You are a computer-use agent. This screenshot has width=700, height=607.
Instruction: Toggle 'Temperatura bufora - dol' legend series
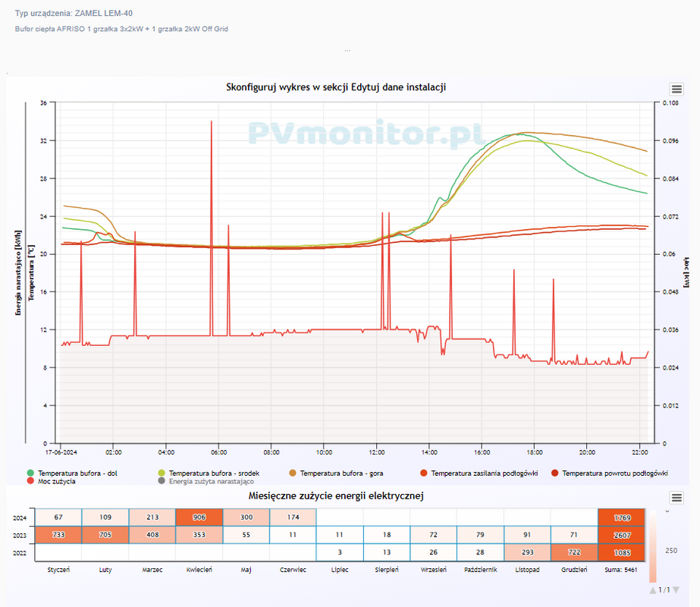pos(77,473)
